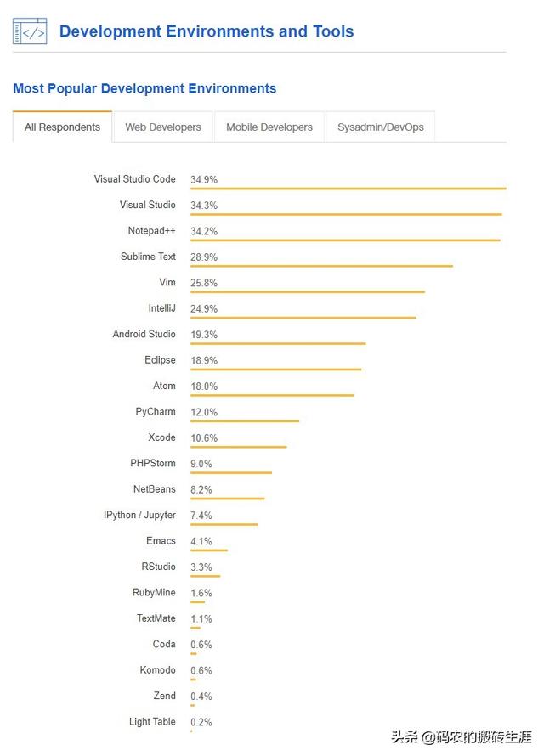
Task: Select the Atom progress bar
Action: coord(272,395)
